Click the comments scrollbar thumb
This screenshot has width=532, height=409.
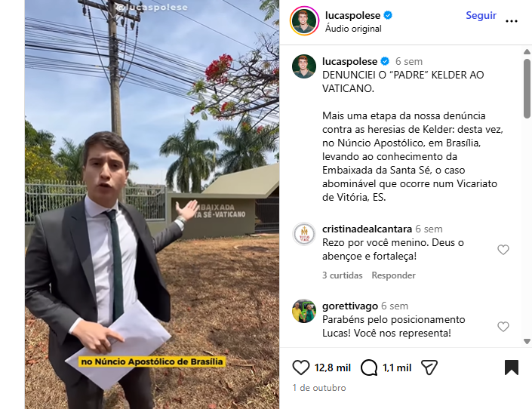527,88
